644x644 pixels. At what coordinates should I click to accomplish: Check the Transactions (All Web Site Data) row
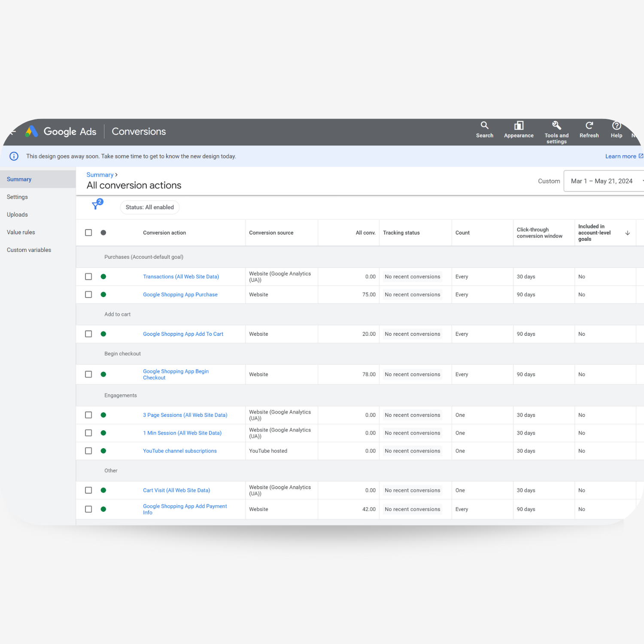pyautogui.click(x=88, y=276)
